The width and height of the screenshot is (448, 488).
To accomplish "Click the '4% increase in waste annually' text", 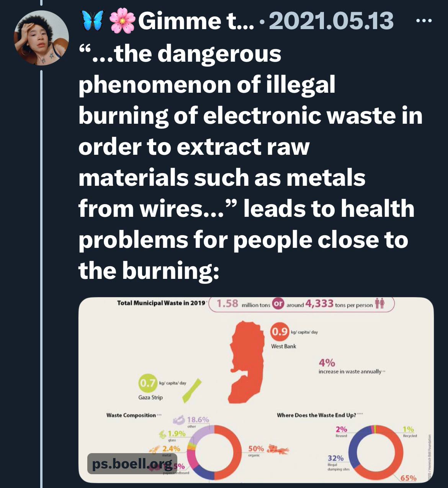I will pyautogui.click(x=351, y=366).
